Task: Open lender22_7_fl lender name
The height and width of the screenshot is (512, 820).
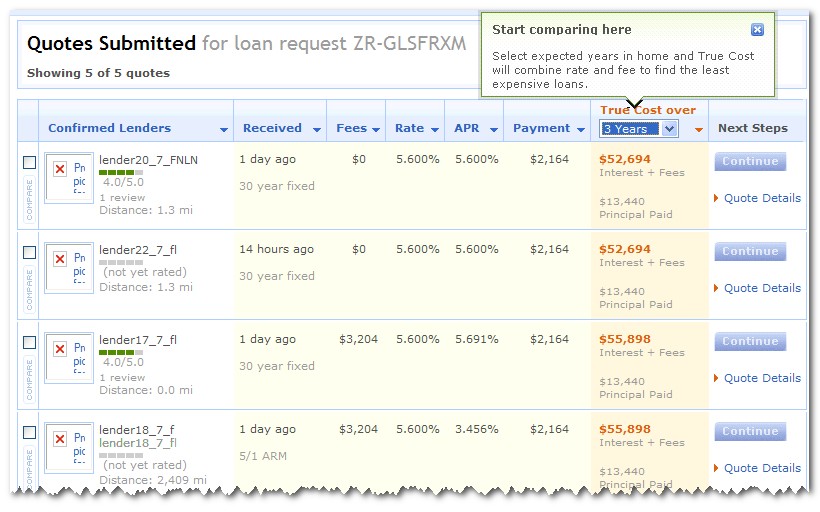Action: [138, 250]
